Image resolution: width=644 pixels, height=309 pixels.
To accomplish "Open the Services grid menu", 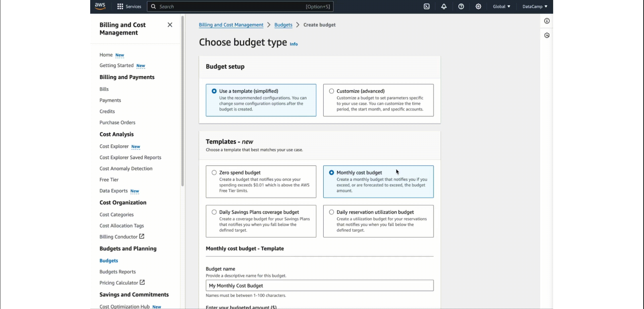I will tap(129, 6).
